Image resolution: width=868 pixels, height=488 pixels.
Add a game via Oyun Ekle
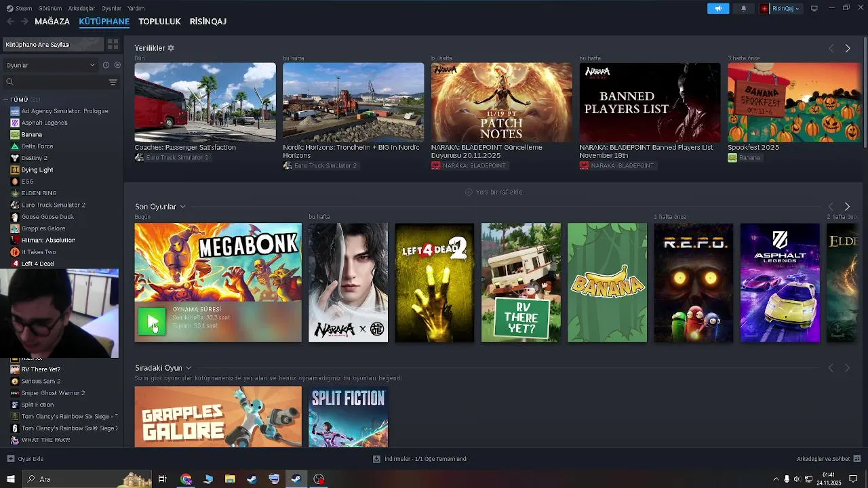pyautogui.click(x=26, y=459)
